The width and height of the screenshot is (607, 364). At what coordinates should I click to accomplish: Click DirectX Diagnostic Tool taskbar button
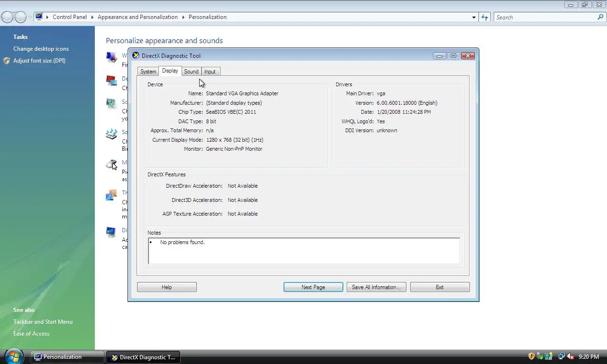tap(143, 357)
